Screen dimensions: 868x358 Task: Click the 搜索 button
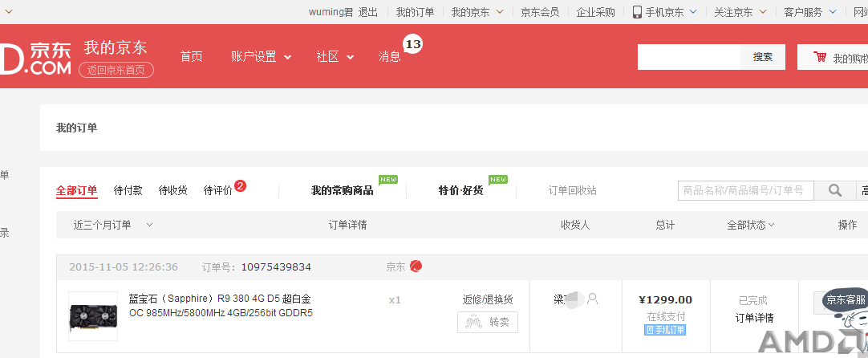(x=763, y=57)
